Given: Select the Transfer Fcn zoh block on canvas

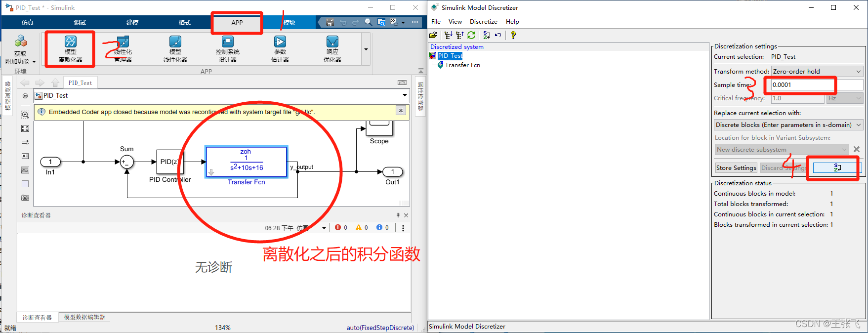Looking at the screenshot, I should pyautogui.click(x=246, y=162).
